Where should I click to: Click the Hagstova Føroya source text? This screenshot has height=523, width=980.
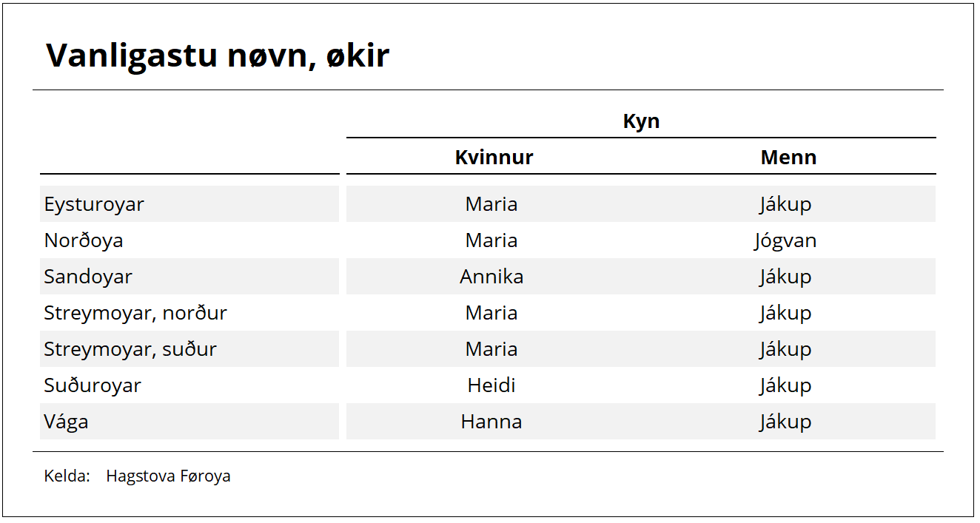click(x=168, y=476)
